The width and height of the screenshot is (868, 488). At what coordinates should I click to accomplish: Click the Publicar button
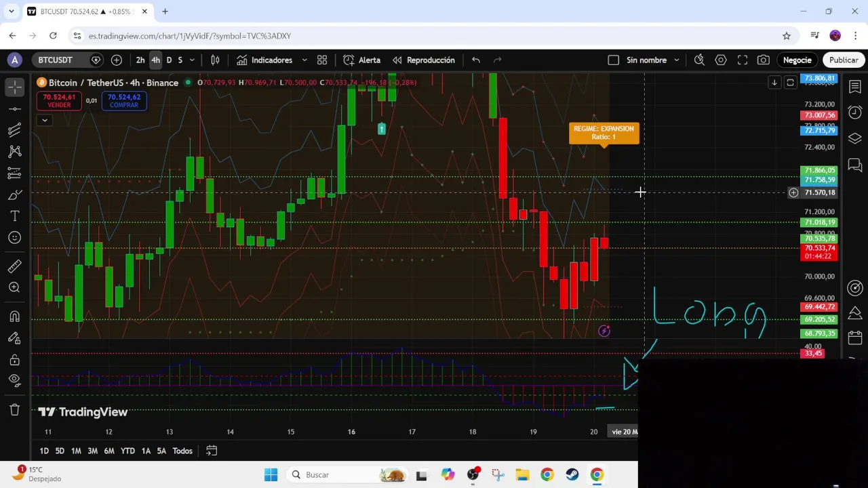844,60
